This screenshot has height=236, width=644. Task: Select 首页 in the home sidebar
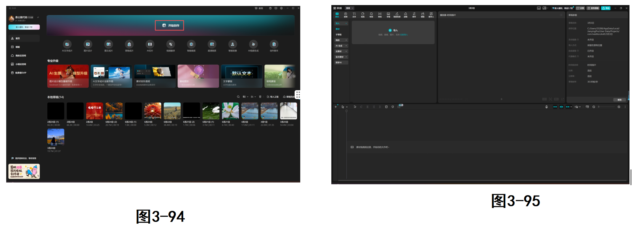(24, 38)
